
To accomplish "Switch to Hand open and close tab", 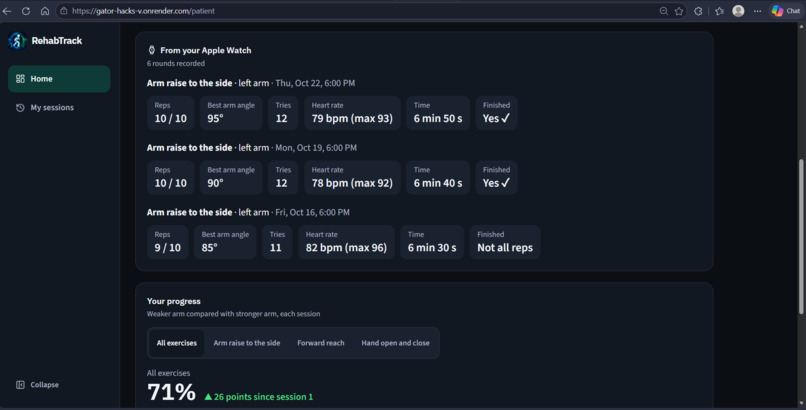I will coord(395,343).
